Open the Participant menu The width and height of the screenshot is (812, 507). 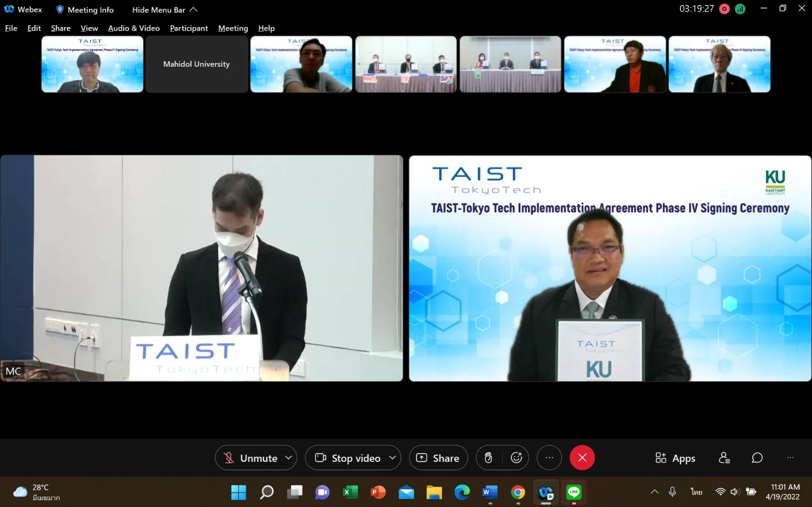pos(188,28)
